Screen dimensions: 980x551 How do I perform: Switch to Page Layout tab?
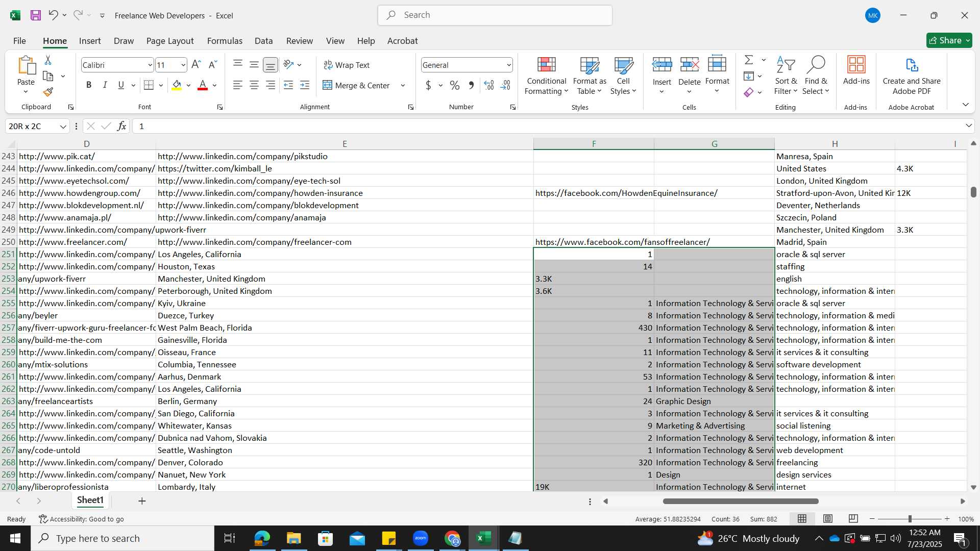tap(170, 41)
